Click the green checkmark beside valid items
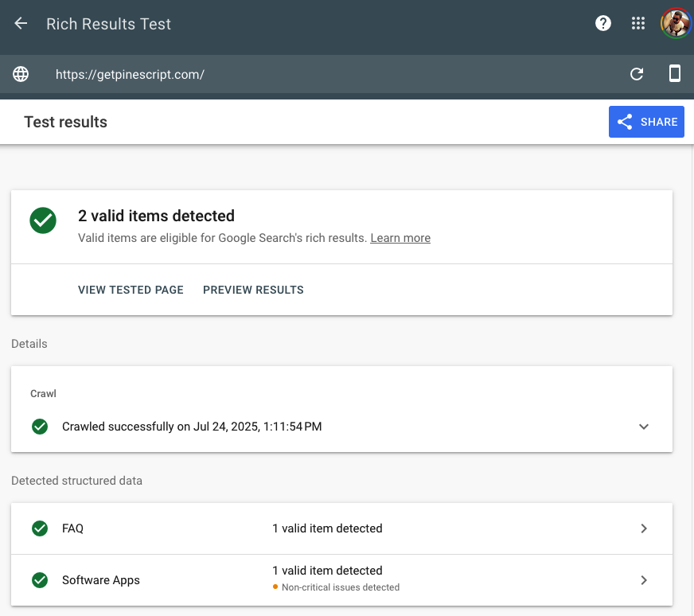 (43, 220)
